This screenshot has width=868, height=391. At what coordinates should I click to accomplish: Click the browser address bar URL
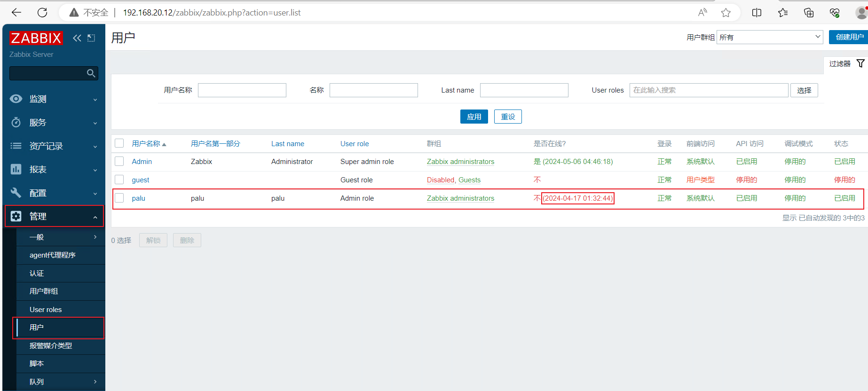212,13
